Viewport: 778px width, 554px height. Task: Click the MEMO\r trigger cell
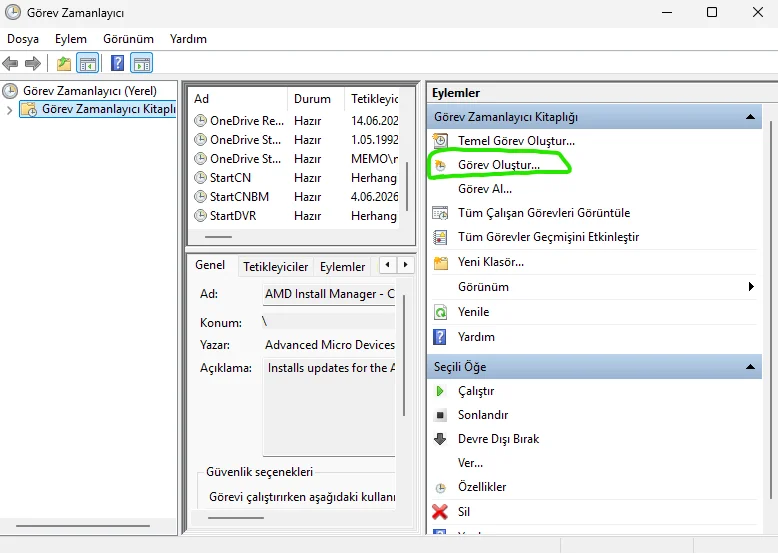[375, 159]
